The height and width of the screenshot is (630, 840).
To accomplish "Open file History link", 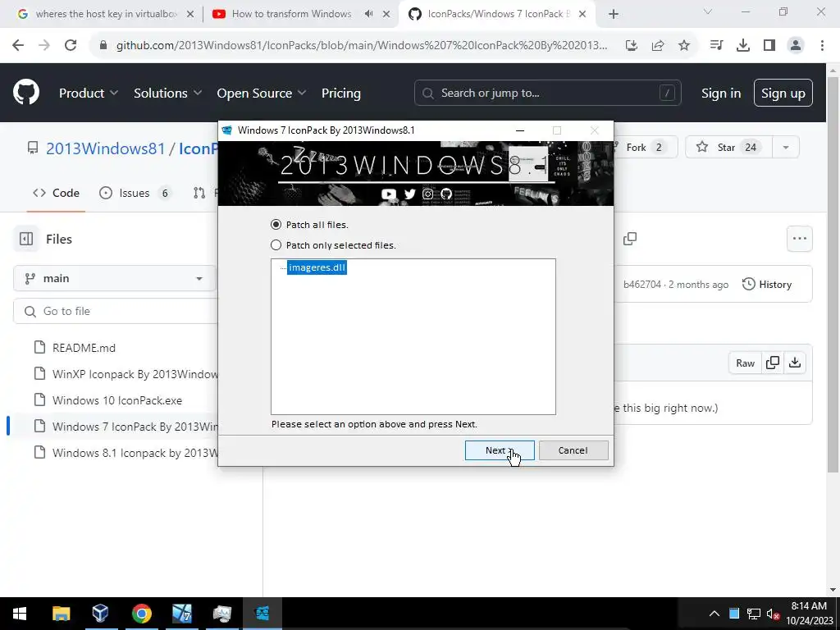I will tap(767, 285).
